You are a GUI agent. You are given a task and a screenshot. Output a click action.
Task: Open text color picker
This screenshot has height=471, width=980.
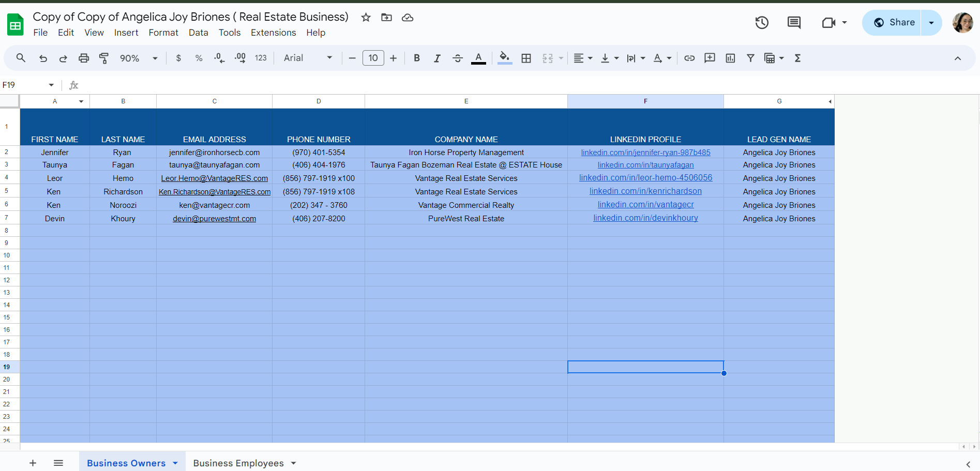coord(478,58)
